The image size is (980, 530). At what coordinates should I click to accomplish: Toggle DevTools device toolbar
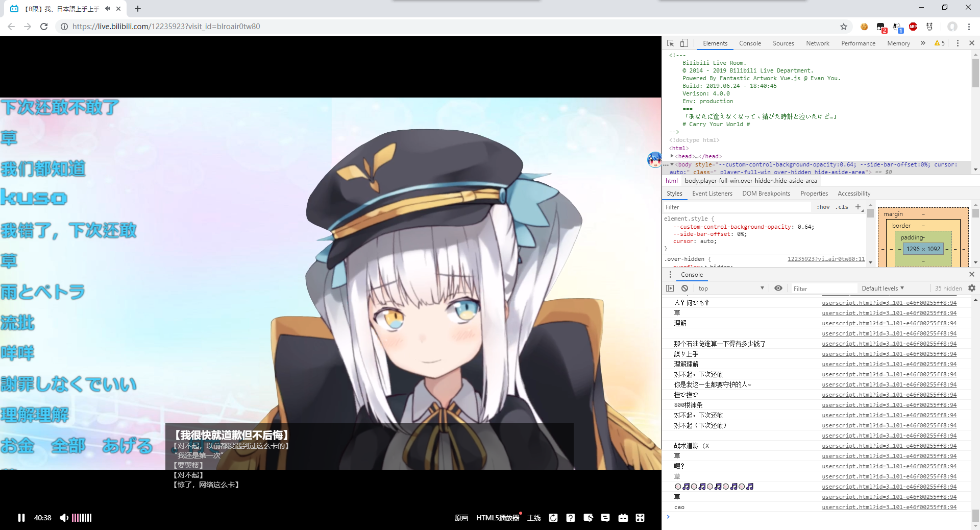pyautogui.click(x=684, y=43)
